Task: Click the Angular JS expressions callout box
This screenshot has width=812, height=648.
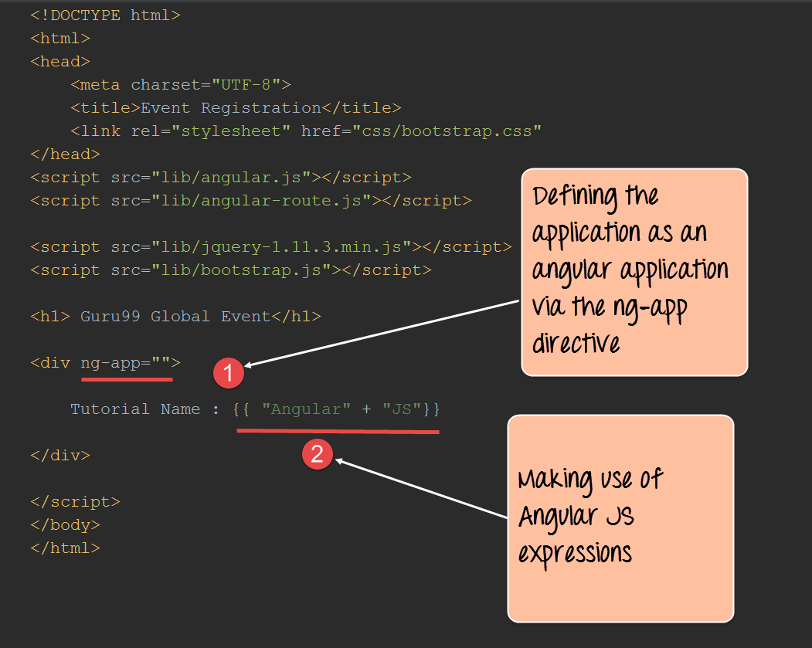Action: tap(620, 517)
